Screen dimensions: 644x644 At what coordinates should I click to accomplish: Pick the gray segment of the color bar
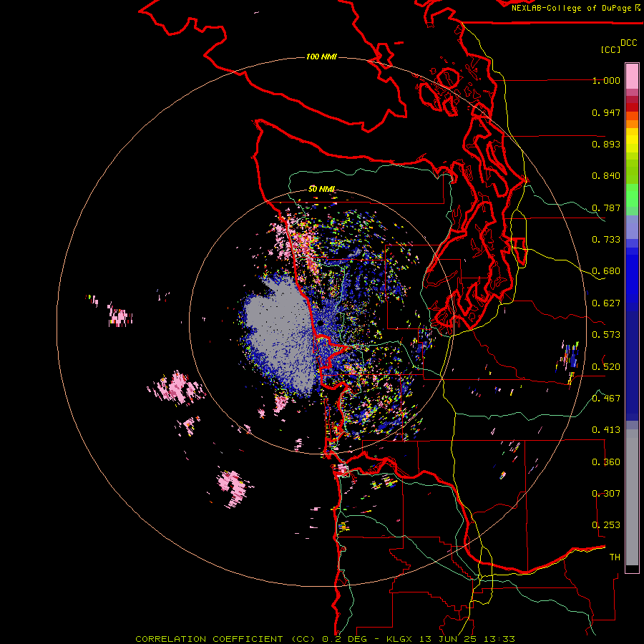click(x=632, y=497)
